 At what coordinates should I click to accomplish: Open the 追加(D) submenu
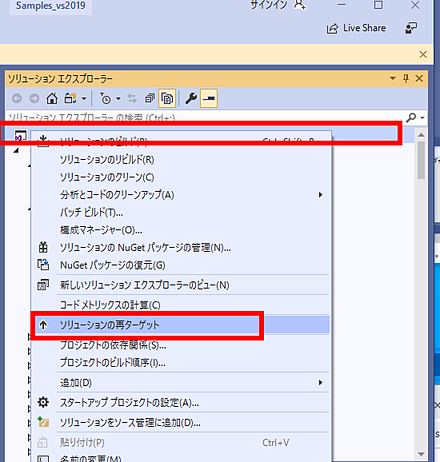[182, 383]
